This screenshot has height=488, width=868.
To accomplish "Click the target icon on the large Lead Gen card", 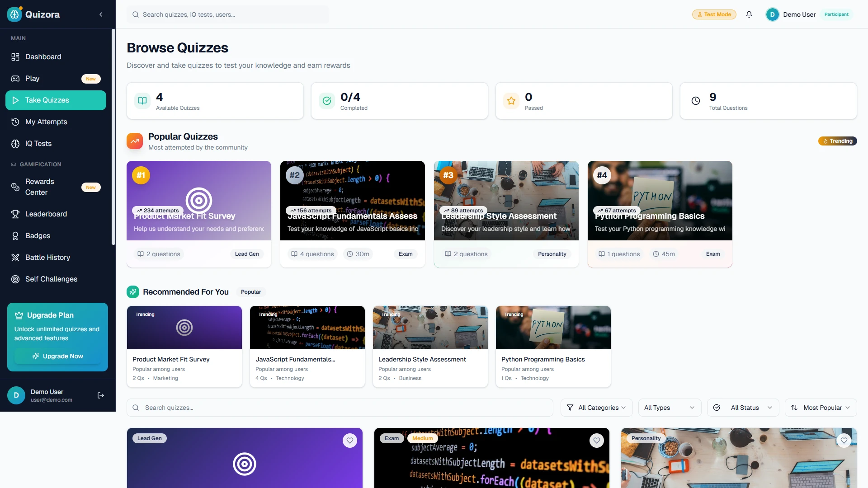I will (x=245, y=464).
